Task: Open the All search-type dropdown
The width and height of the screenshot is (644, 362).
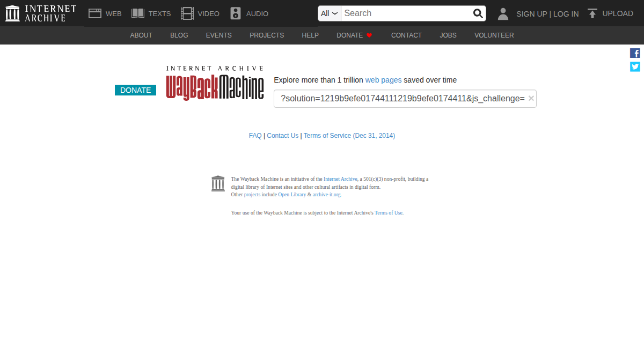Action: (x=330, y=13)
